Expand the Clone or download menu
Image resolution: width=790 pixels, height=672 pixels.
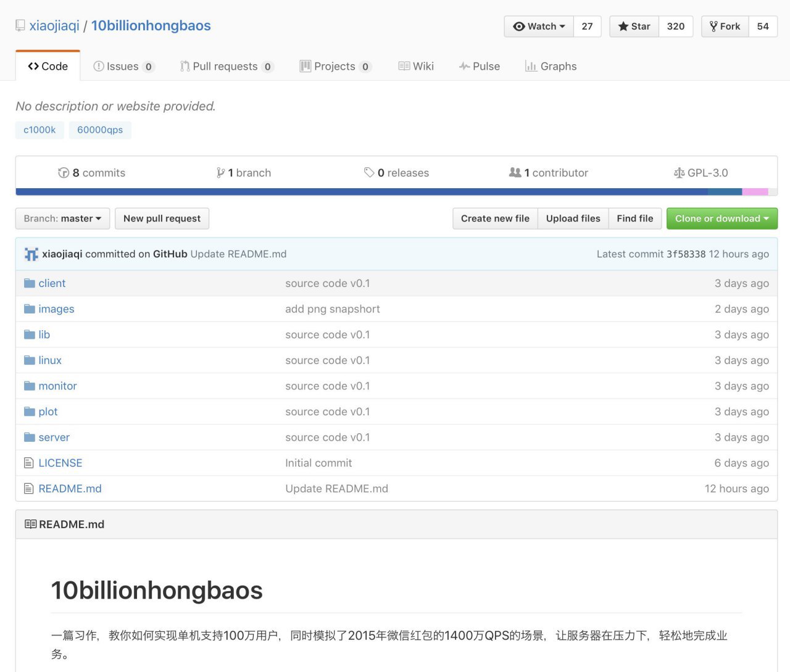coord(722,218)
